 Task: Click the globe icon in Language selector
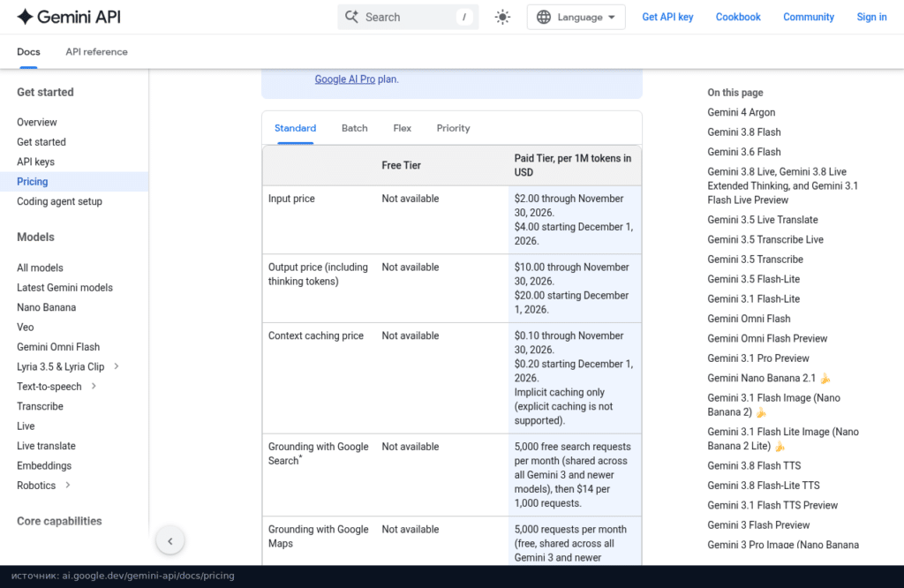(x=544, y=18)
